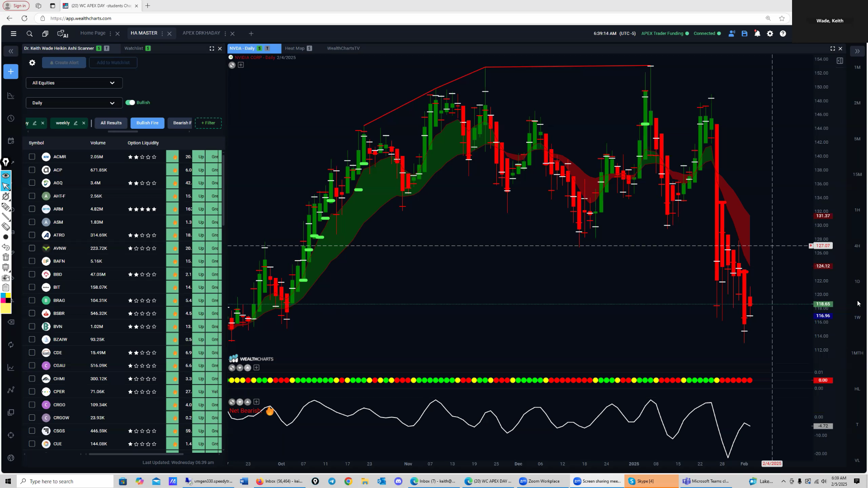Viewport: 868px width, 488px height.
Task: Open the WealthChartsTV tab
Action: [343, 48]
